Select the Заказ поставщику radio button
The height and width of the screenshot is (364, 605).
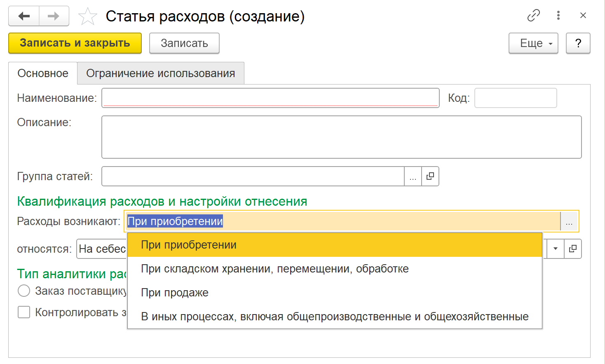tap(24, 291)
